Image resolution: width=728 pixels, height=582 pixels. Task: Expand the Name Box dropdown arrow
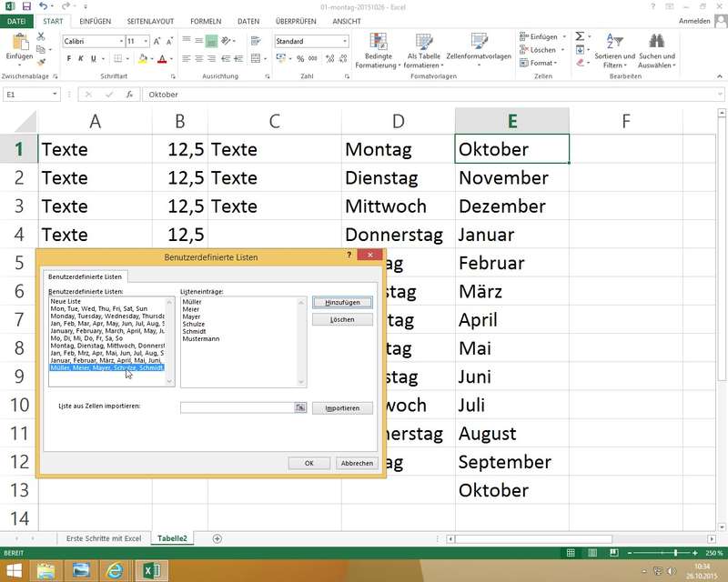(x=56, y=95)
